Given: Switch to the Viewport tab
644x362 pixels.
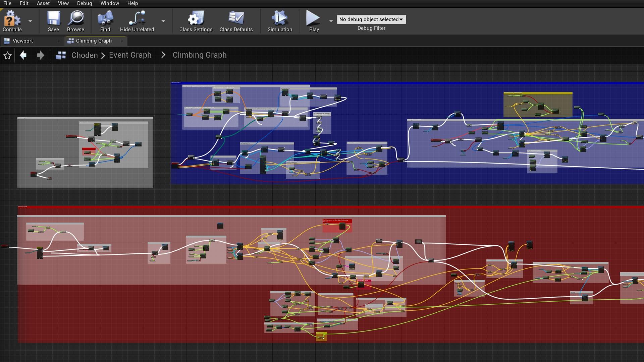Looking at the screenshot, I should point(23,41).
